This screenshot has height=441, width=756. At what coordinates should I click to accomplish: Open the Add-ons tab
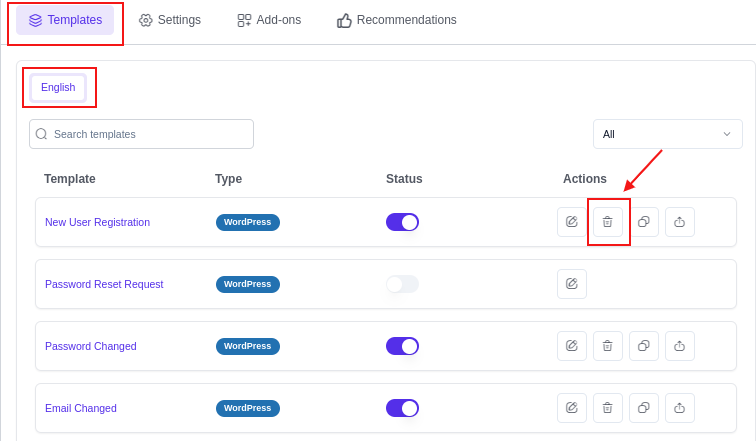pyautogui.click(x=269, y=20)
